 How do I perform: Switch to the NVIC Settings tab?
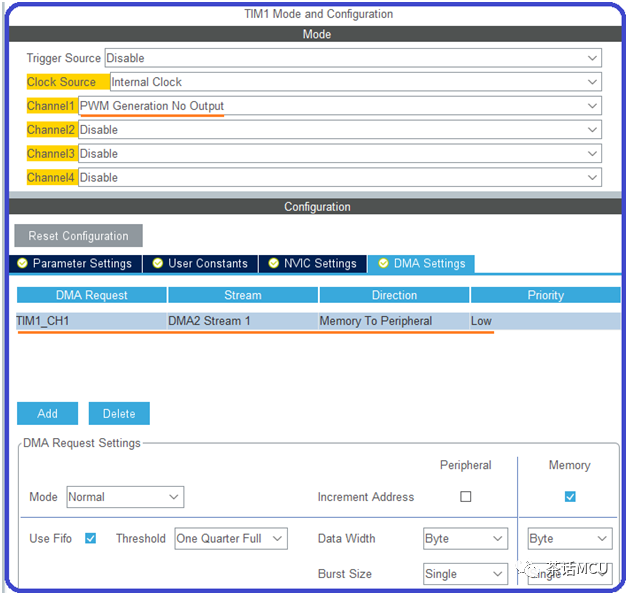313,263
